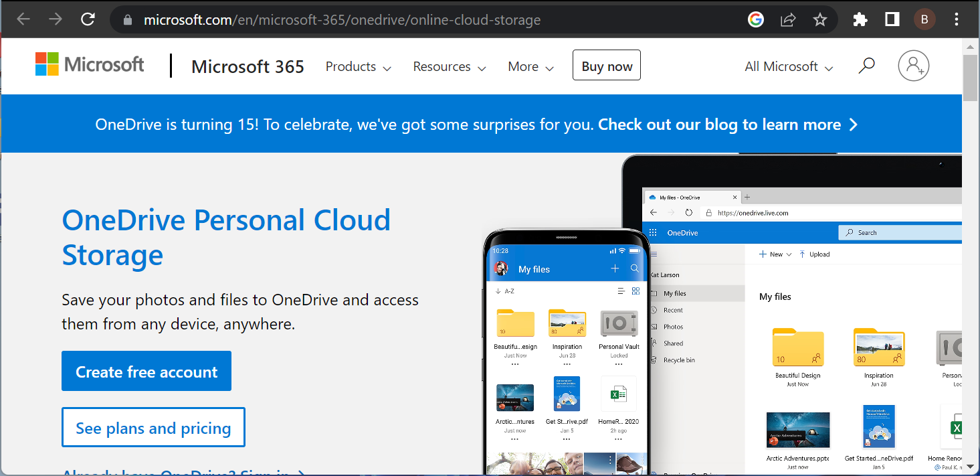This screenshot has width=980, height=476.
Task: Click the Personal Vault icon on phone
Action: (619, 323)
